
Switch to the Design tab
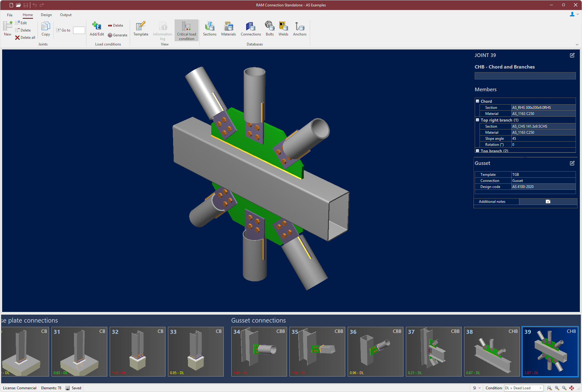click(46, 15)
